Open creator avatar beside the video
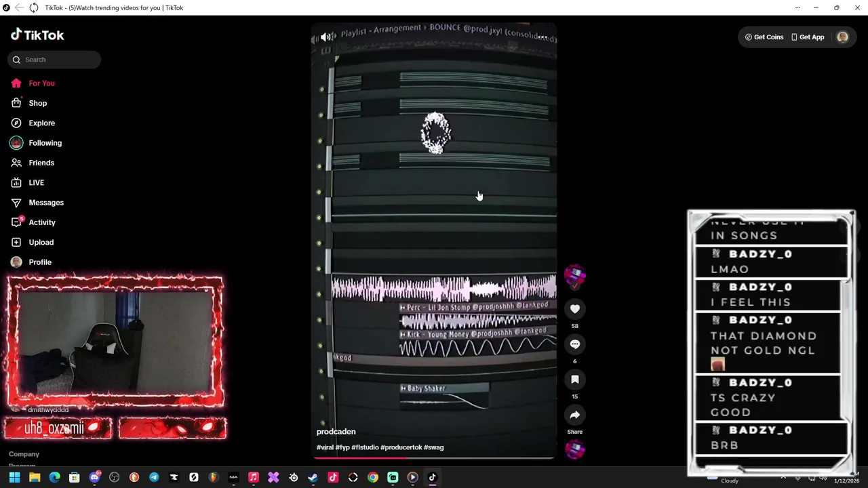868x488 pixels. (x=574, y=274)
